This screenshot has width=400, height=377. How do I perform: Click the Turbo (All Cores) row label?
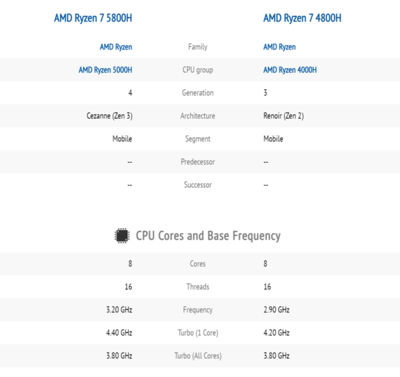[198, 356]
